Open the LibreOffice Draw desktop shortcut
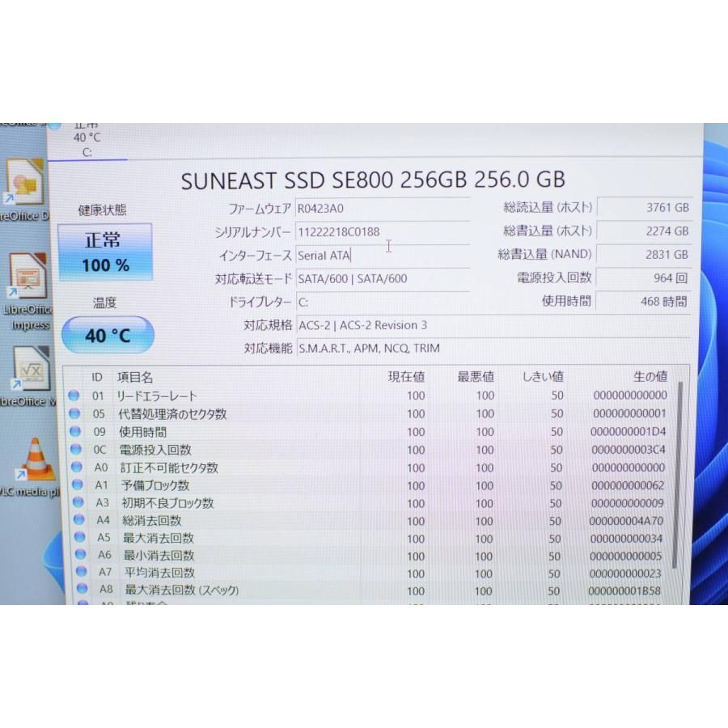 coord(24,190)
